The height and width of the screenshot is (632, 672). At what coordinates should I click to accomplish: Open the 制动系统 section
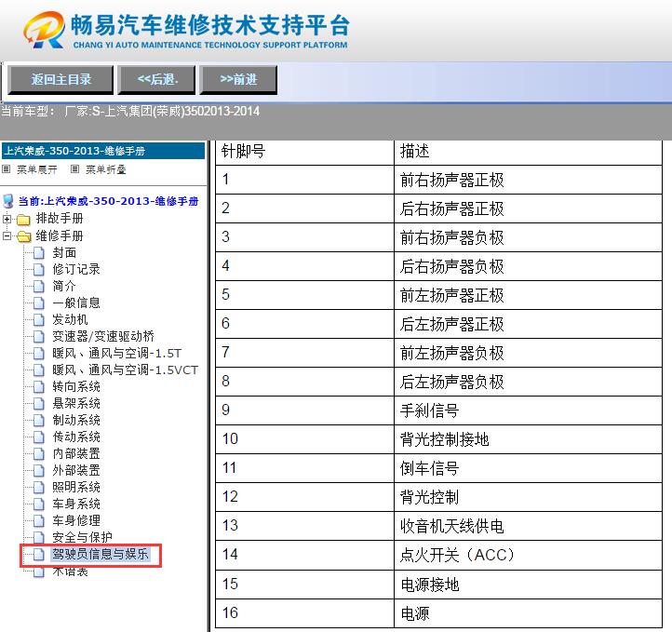(76, 420)
